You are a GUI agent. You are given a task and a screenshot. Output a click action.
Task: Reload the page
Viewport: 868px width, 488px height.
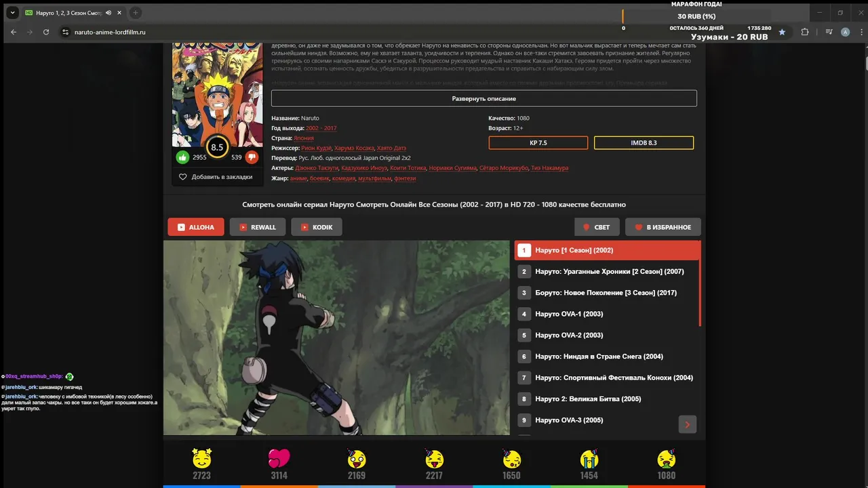pyautogui.click(x=46, y=32)
